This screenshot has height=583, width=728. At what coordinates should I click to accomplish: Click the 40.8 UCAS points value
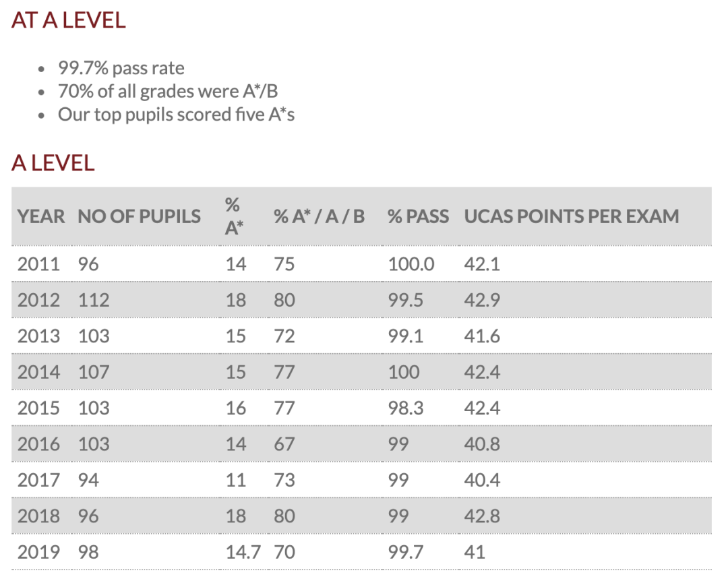click(x=482, y=444)
